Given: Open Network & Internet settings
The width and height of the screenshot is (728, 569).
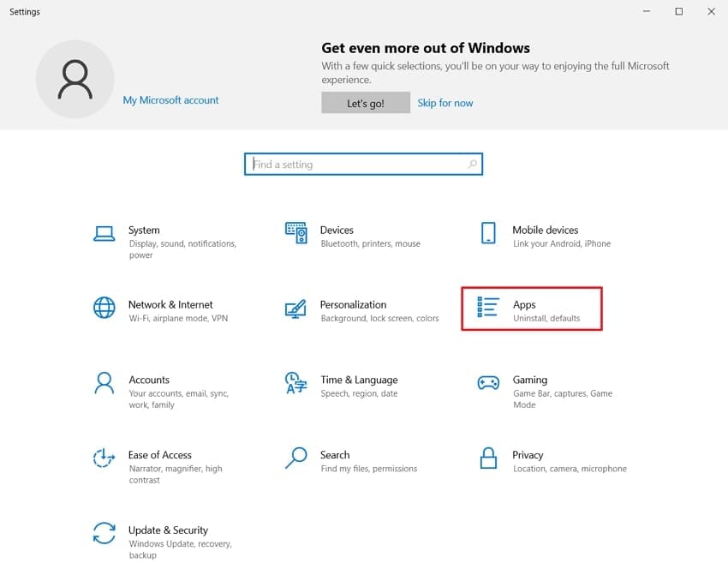Looking at the screenshot, I should coord(170,304).
